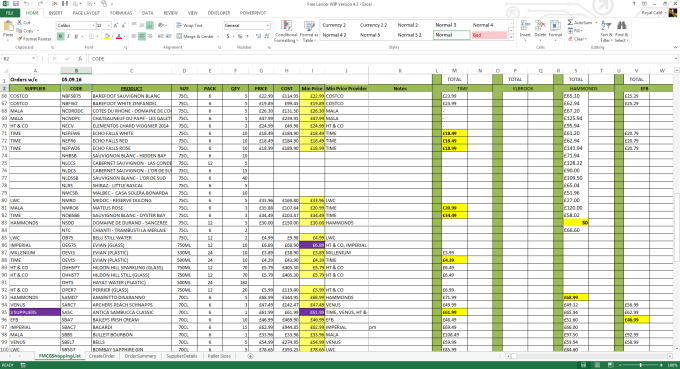Cut the selected cells
Image resolution: width=680 pixels, height=369 pixels.
point(24,22)
